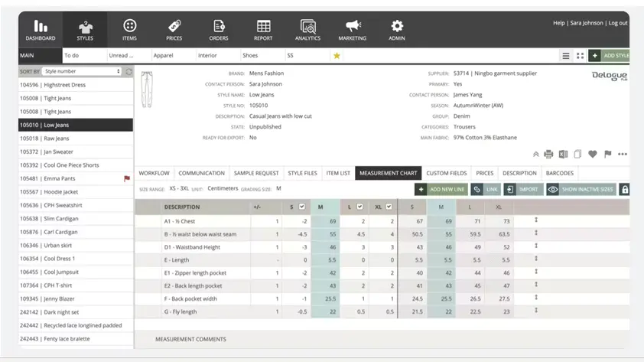Toggle the L size column checkbox
Viewport: 644px width, 362px height.
(x=360, y=207)
